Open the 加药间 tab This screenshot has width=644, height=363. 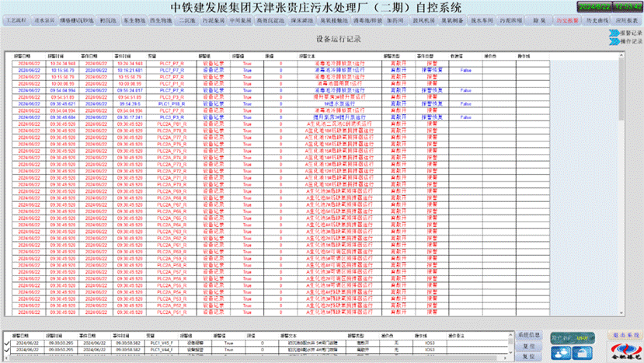(395, 20)
